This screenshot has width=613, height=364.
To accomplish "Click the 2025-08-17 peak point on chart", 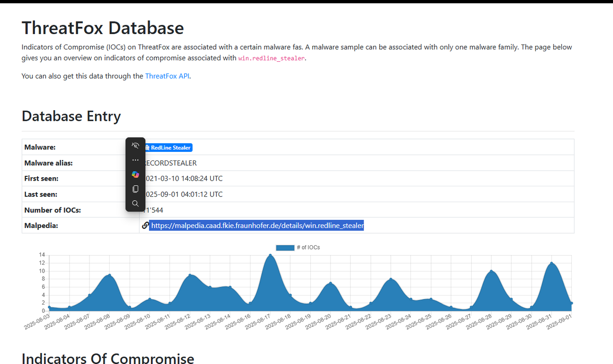I will tap(271, 255).
